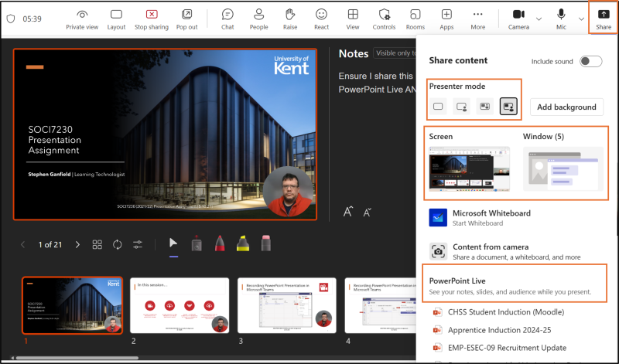Open breakout Rooms
The image size is (619, 364).
point(416,20)
